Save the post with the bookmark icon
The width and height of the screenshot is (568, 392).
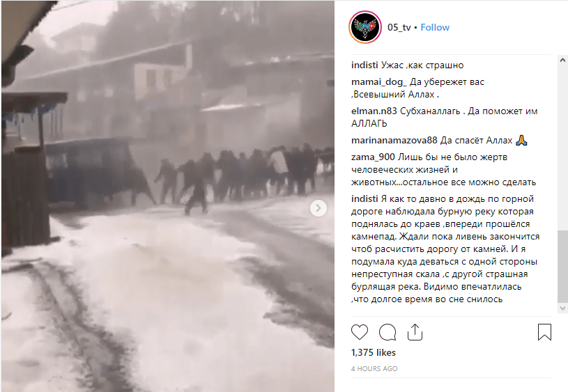point(544,332)
